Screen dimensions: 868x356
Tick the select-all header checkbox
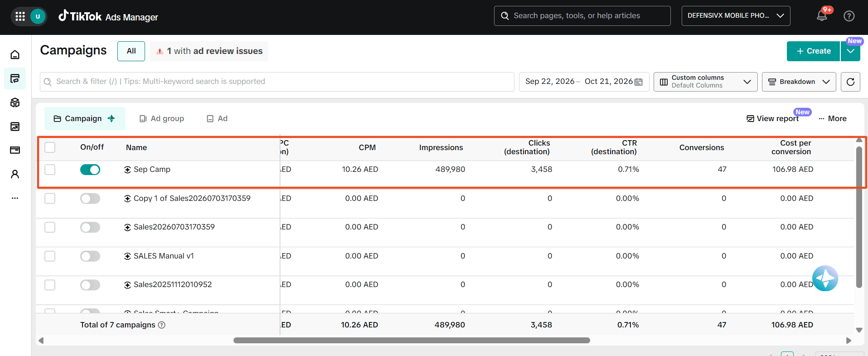50,147
